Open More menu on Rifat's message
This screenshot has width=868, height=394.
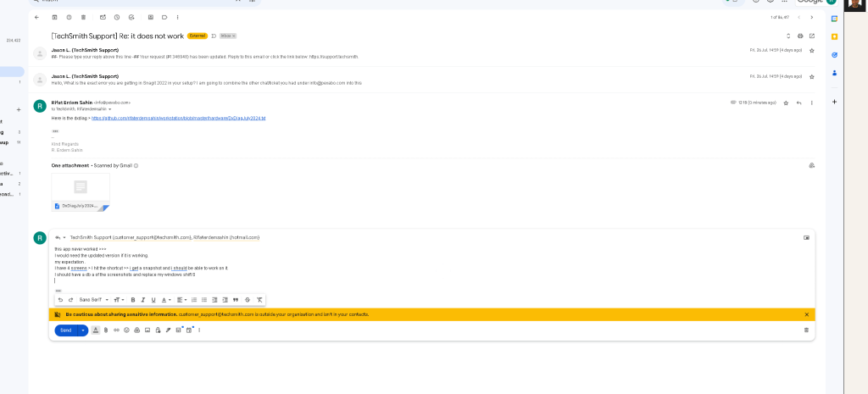(x=812, y=103)
